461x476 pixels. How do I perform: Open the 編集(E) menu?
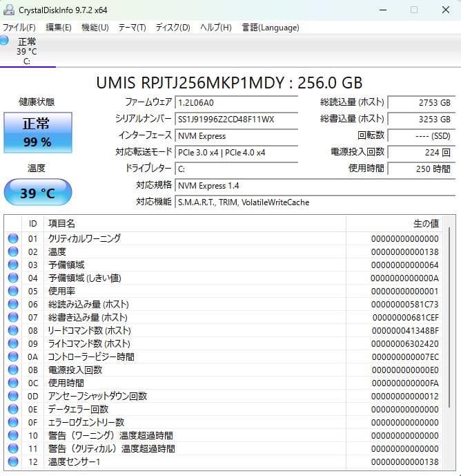click(59, 28)
